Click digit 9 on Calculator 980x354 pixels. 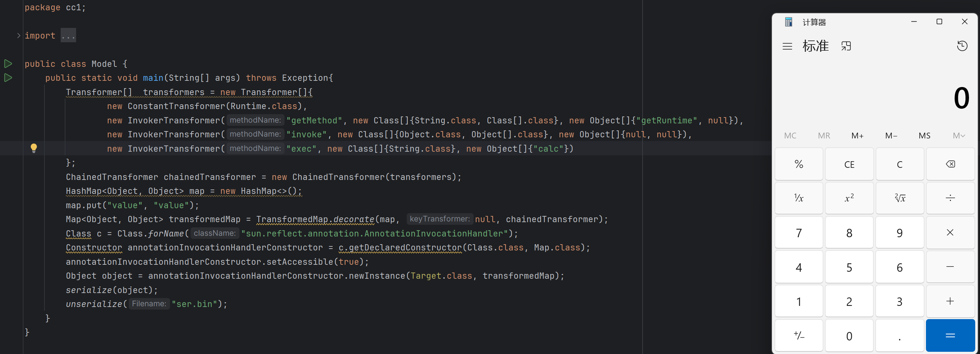tap(899, 232)
